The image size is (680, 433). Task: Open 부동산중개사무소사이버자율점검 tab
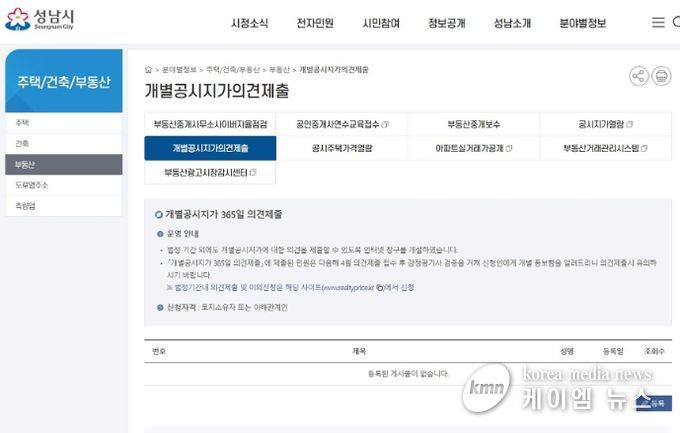click(x=210, y=125)
